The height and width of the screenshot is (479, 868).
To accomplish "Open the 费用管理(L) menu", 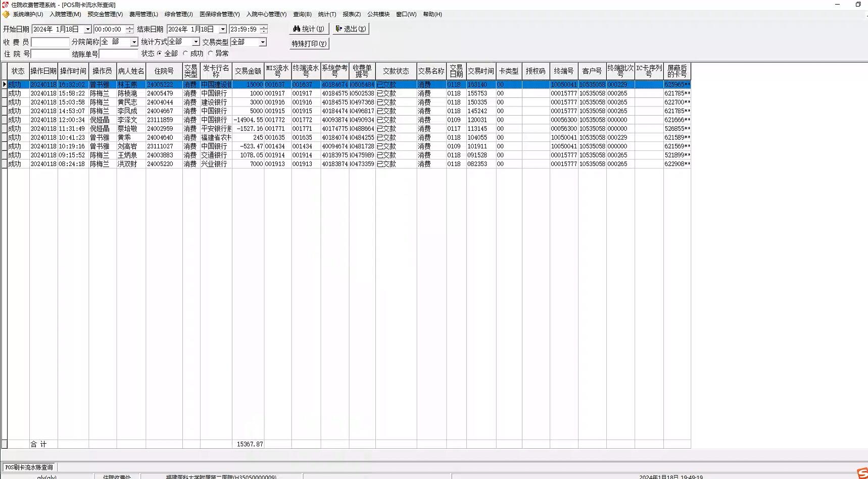I will click(143, 14).
